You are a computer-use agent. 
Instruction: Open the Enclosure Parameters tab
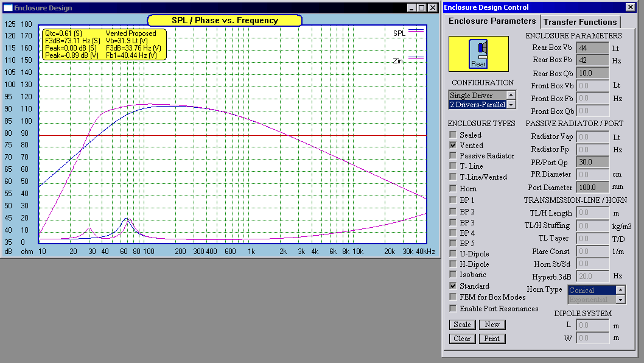pos(492,21)
